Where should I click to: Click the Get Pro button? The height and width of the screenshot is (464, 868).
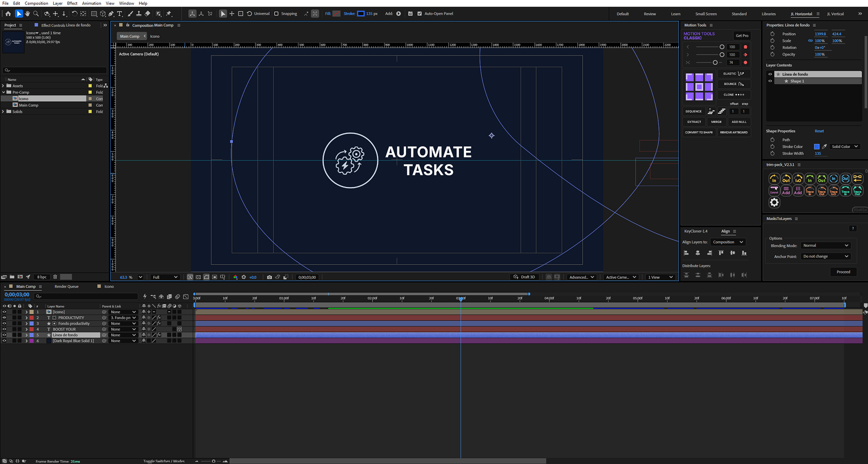point(742,36)
